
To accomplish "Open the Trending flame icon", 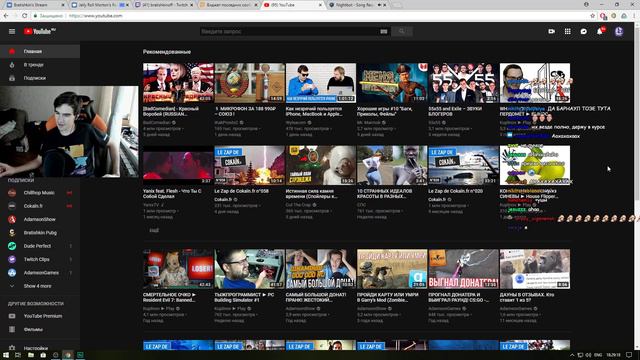I will 12,65.
